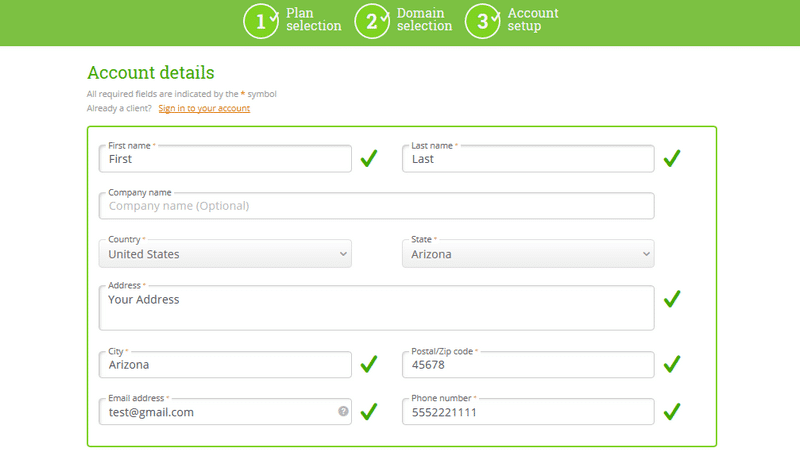Click the step 2 Domain selection circle icon
Image resolution: width=800 pixels, height=472 pixels.
(x=372, y=21)
